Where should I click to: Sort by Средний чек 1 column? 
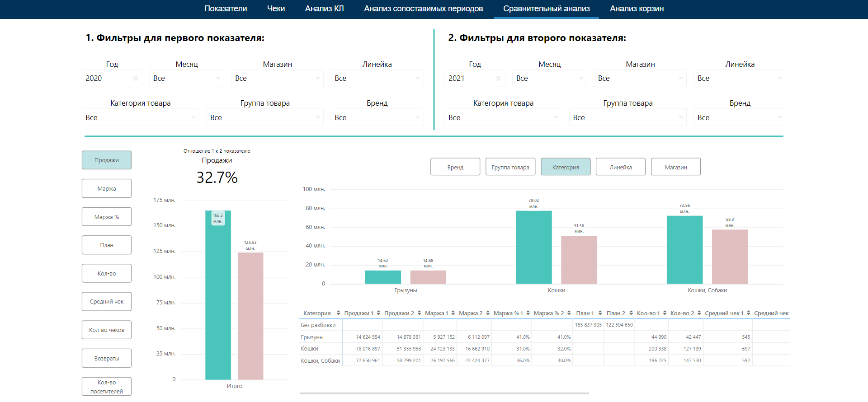(749, 313)
